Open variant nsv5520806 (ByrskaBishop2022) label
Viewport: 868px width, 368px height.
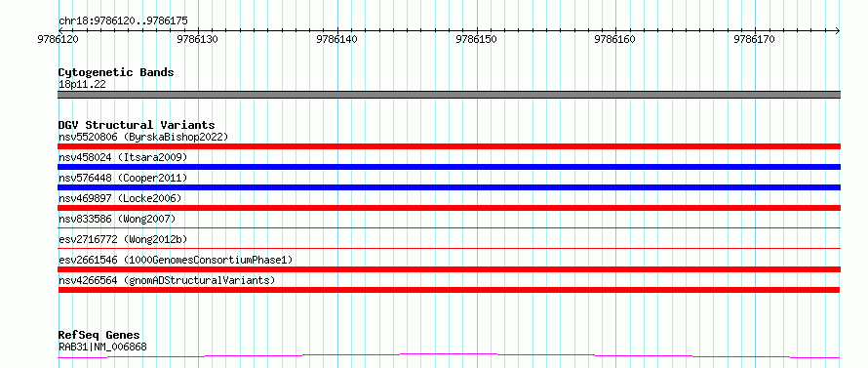click(x=143, y=137)
